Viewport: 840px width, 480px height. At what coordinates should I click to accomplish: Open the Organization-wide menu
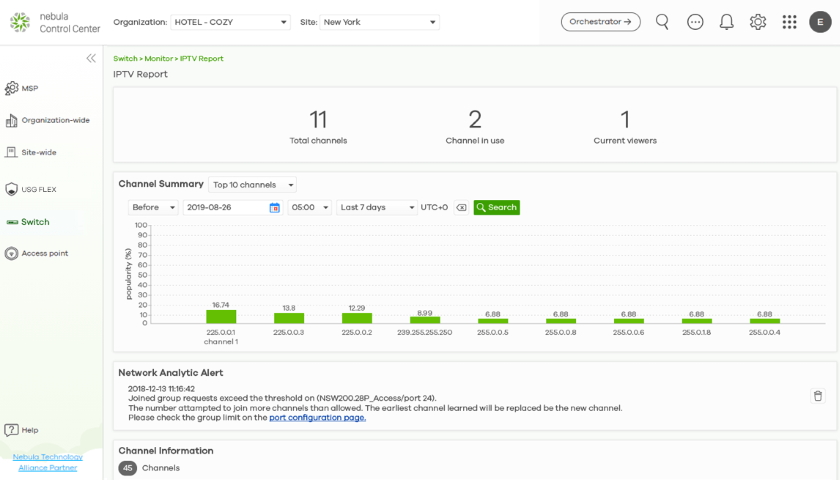(56, 121)
